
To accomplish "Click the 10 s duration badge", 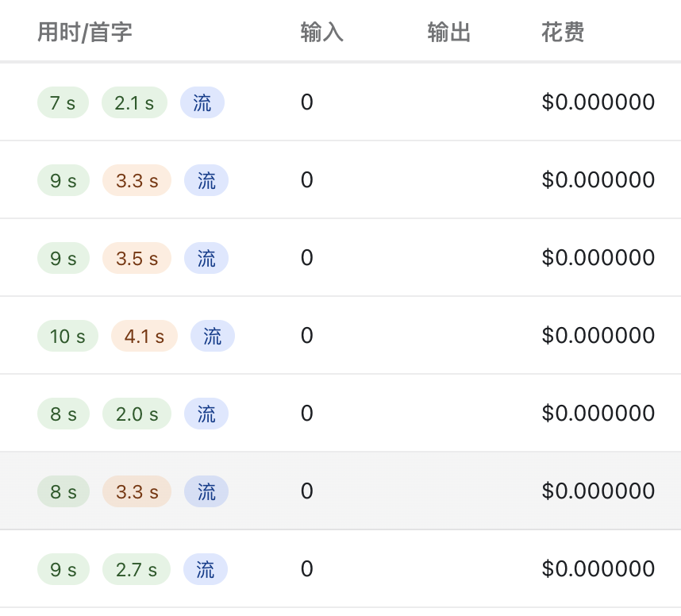I will click(x=67, y=336).
